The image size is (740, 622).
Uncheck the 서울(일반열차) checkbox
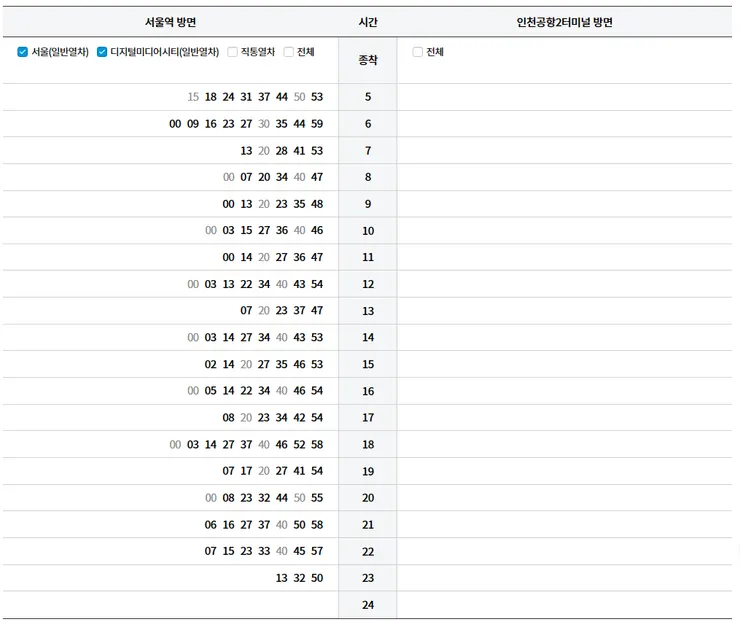[23, 52]
